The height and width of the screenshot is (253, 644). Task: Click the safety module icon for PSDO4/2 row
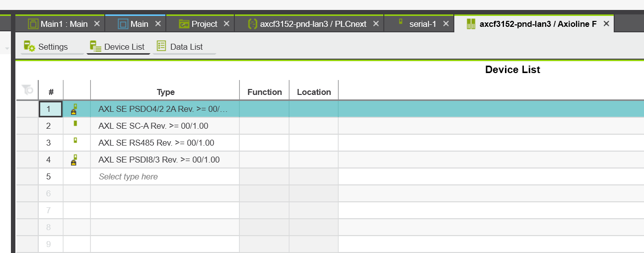(x=74, y=109)
